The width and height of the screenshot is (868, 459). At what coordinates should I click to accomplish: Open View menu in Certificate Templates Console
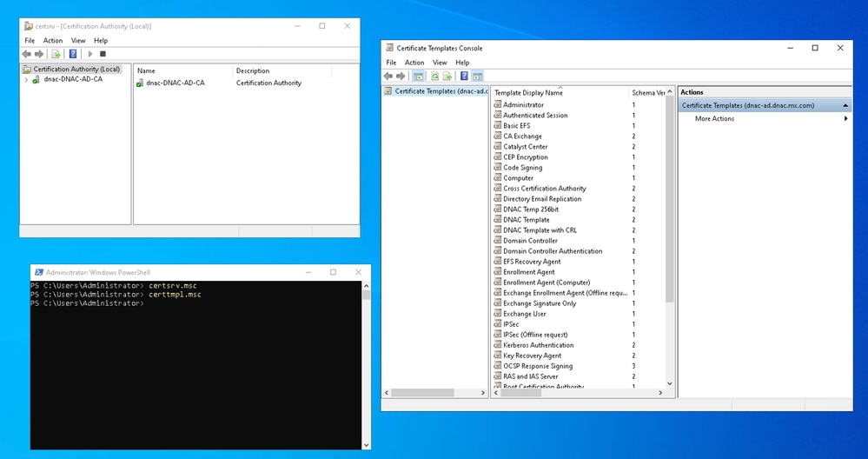(440, 63)
